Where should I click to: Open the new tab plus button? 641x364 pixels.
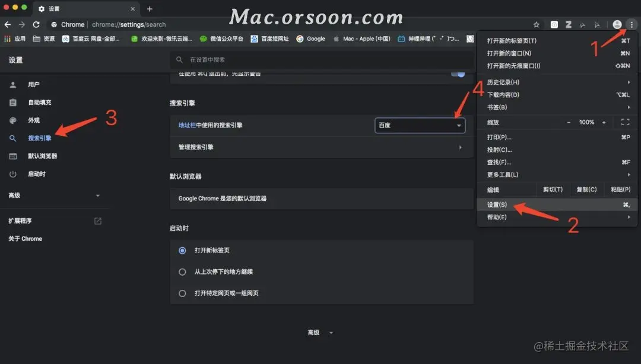[150, 8]
